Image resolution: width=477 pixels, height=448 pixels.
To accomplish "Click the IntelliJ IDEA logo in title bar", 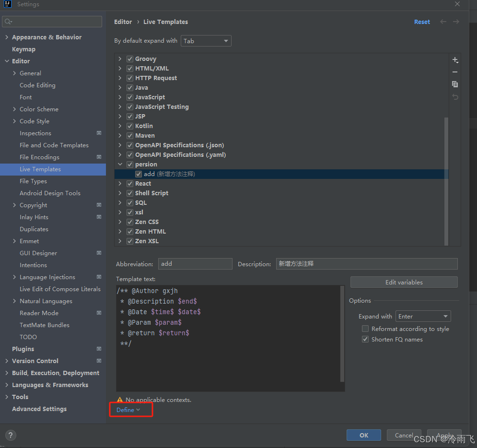I will pos(7,4).
